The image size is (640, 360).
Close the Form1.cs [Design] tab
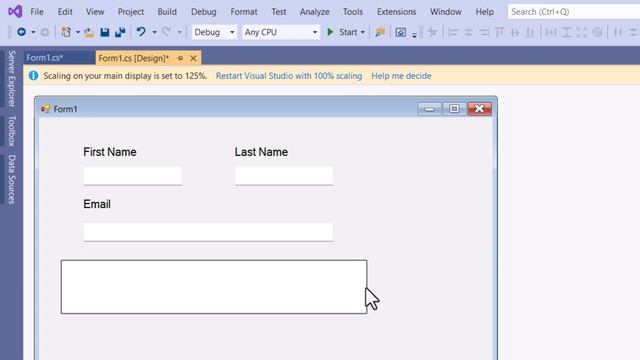pyautogui.click(x=193, y=58)
